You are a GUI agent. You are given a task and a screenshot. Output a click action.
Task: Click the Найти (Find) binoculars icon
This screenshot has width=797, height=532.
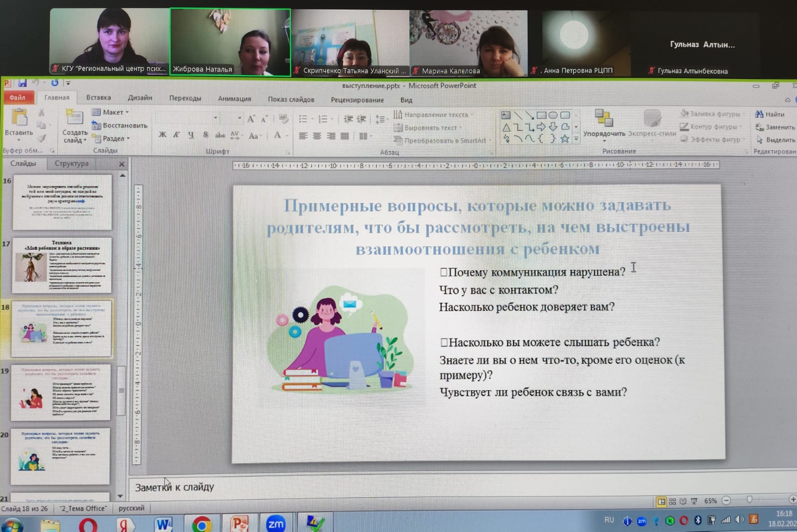tap(759, 114)
